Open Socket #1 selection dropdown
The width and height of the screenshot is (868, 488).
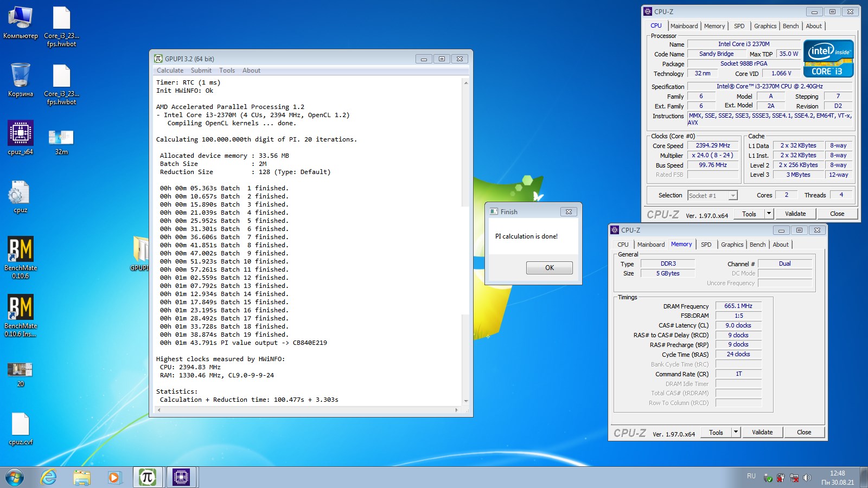(x=713, y=196)
